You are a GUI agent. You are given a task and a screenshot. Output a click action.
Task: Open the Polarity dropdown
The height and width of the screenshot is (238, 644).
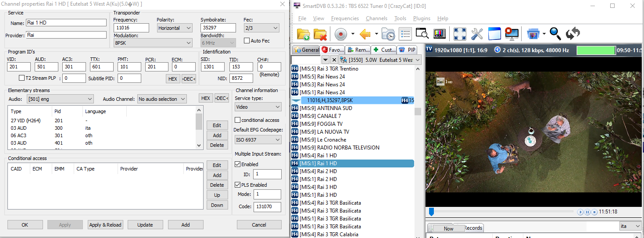(175, 28)
